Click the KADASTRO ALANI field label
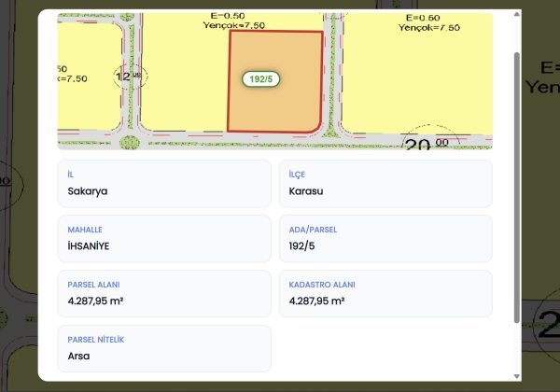This screenshot has width=560, height=392. [x=322, y=285]
